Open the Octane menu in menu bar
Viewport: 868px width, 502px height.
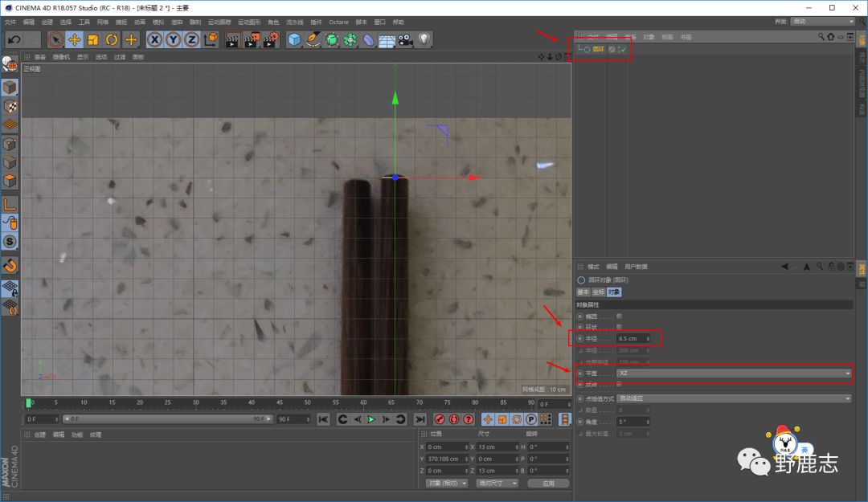pyautogui.click(x=339, y=22)
